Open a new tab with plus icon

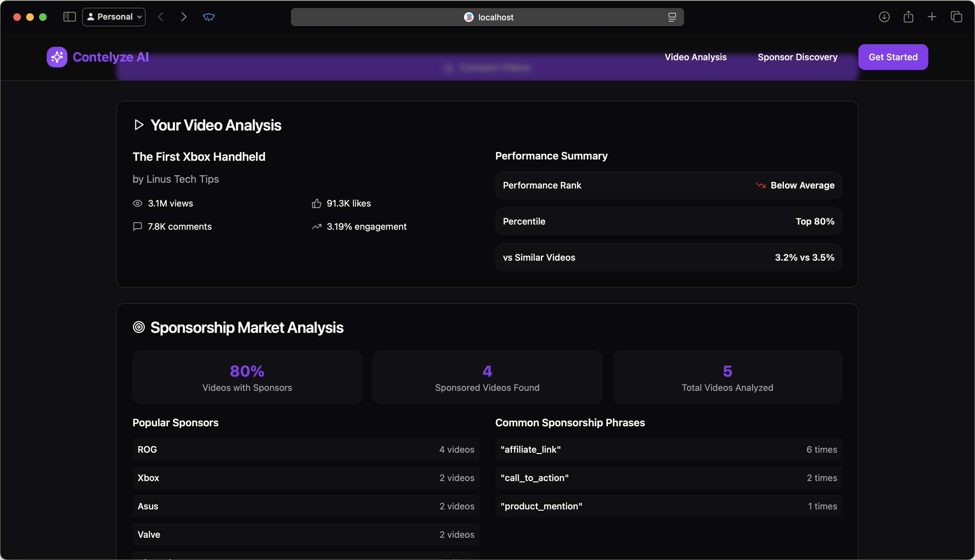[x=932, y=17]
